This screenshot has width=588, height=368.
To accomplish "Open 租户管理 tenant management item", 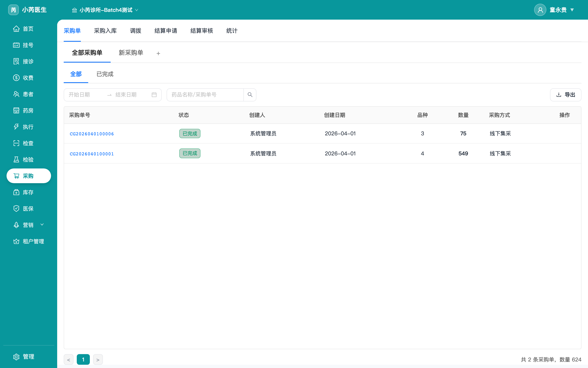I will [x=29, y=241].
